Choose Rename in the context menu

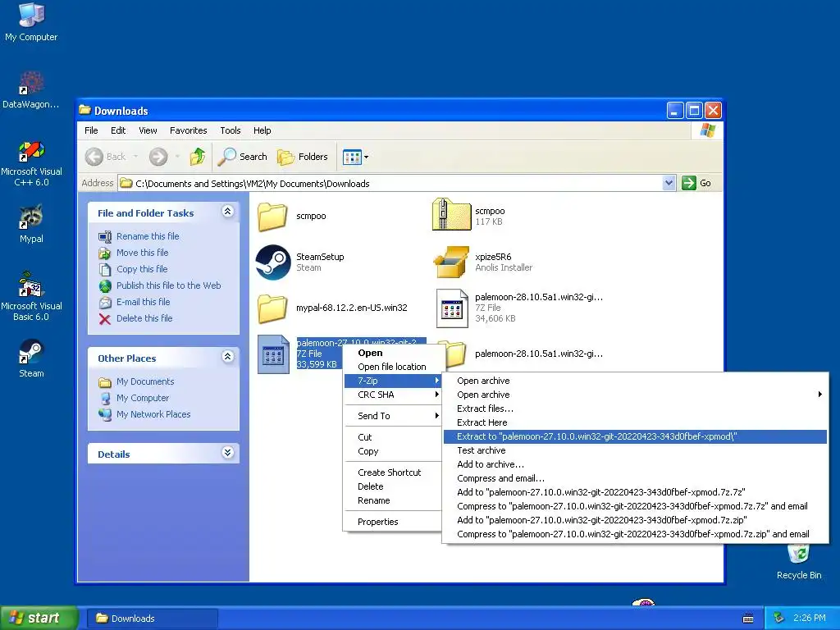pos(393,500)
